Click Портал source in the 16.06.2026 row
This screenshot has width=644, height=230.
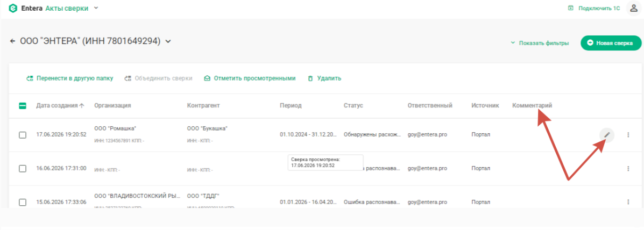[481, 168]
